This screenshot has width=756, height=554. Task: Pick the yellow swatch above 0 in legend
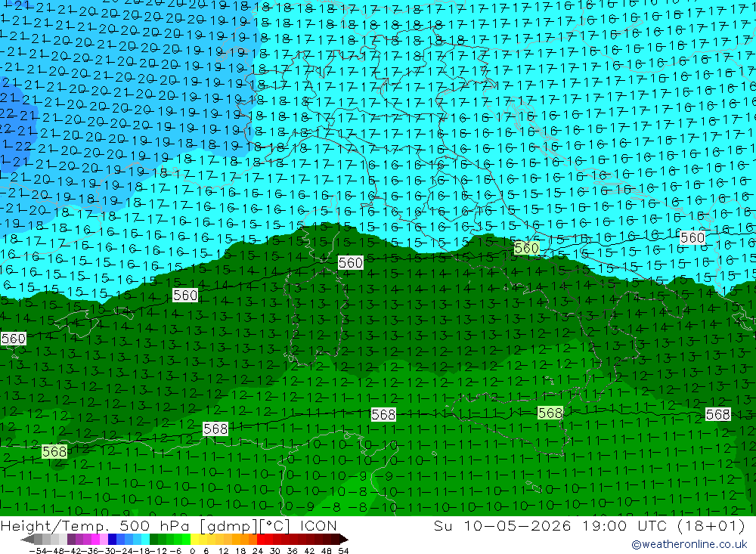195,539
